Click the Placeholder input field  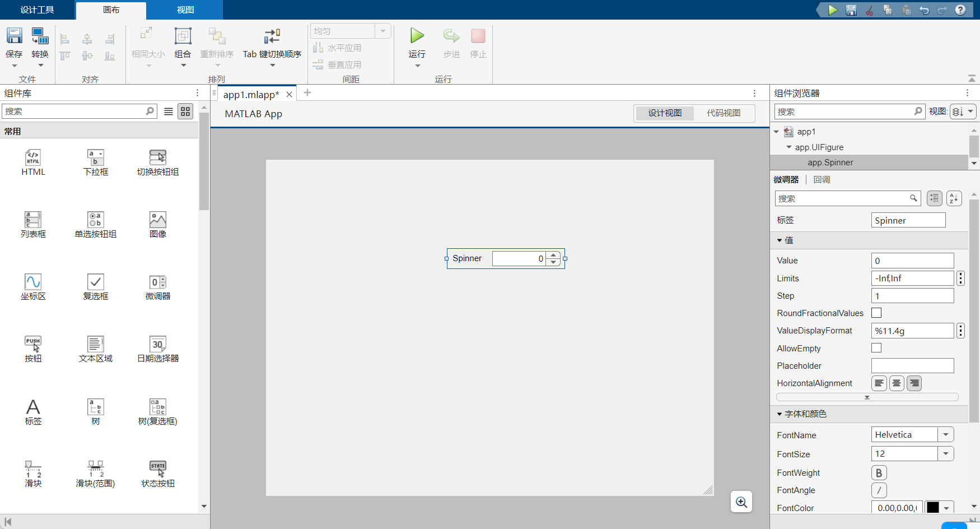tap(912, 366)
